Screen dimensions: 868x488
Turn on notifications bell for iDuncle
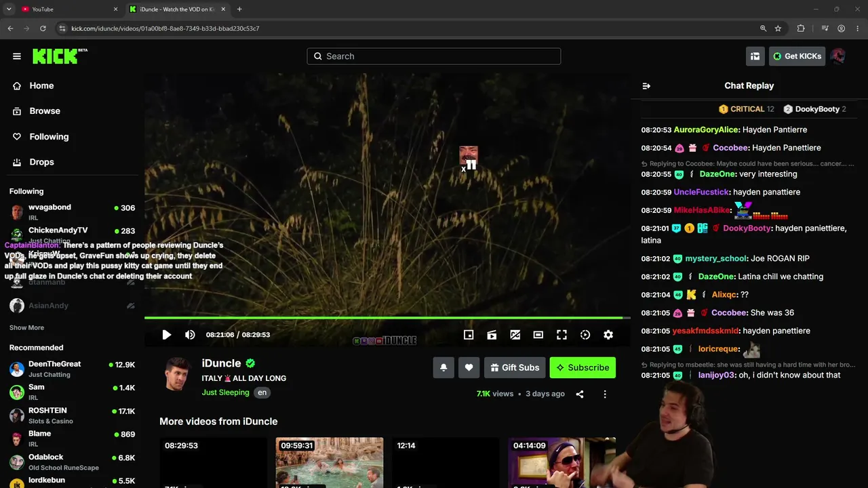[443, 367]
